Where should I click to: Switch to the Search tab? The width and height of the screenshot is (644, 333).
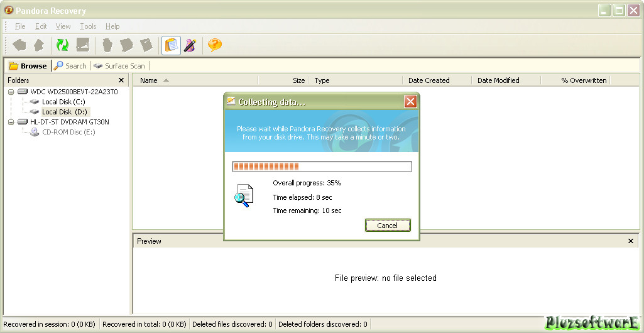(70, 66)
